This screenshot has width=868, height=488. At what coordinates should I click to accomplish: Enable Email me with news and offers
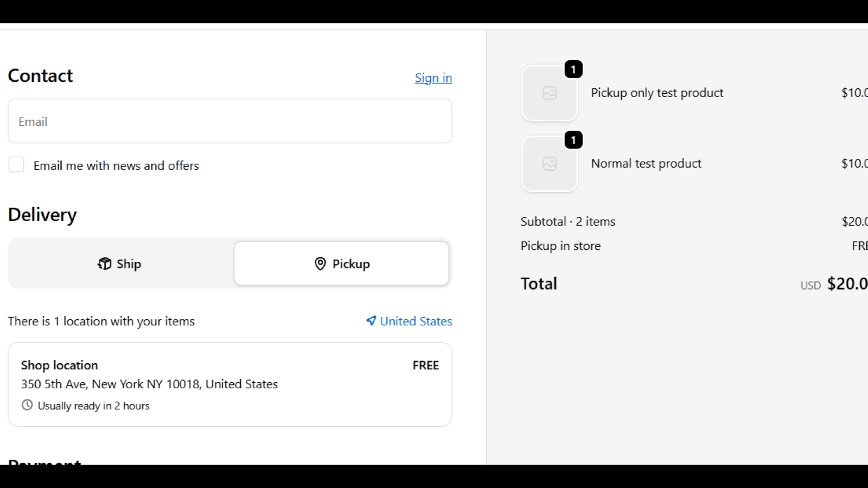[x=16, y=164]
